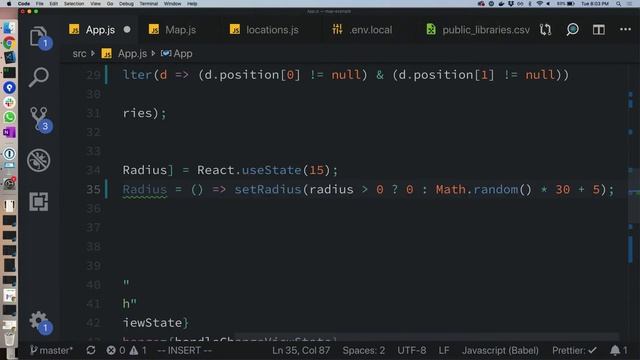Open Google Chrome from the Dock
Screen dimensions: 640x360
tap(9, 43)
